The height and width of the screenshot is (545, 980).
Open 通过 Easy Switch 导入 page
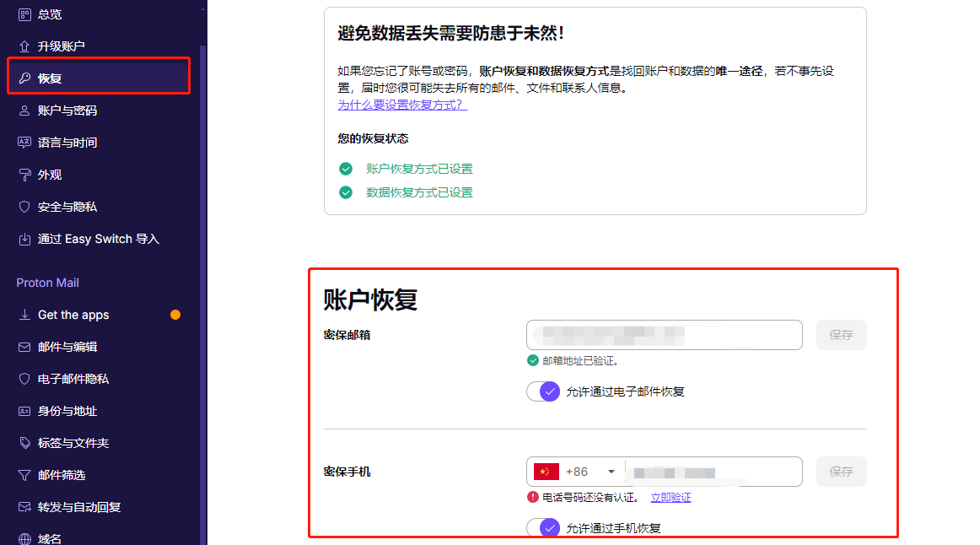[x=98, y=239]
